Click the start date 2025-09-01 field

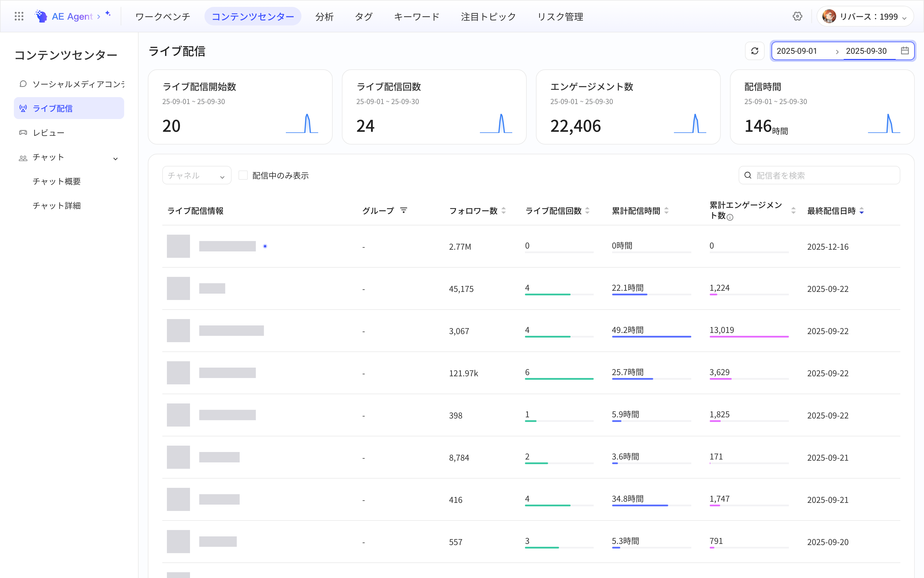(x=802, y=51)
